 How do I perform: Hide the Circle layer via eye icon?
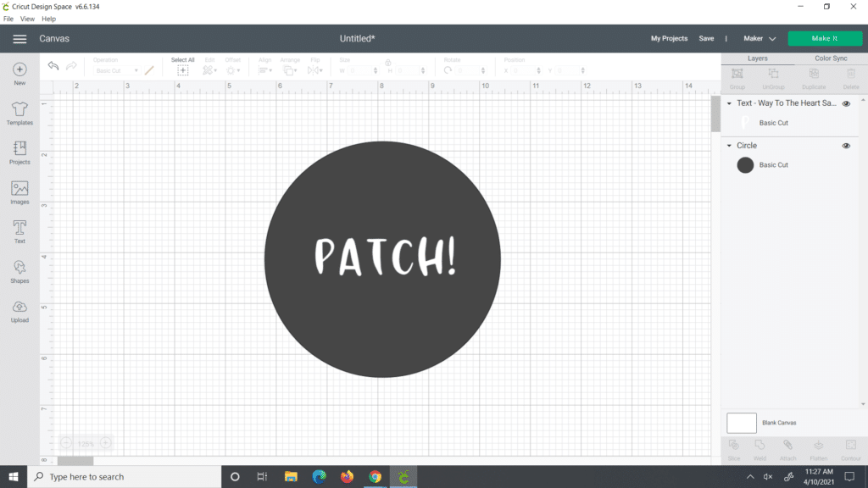pyautogui.click(x=846, y=146)
